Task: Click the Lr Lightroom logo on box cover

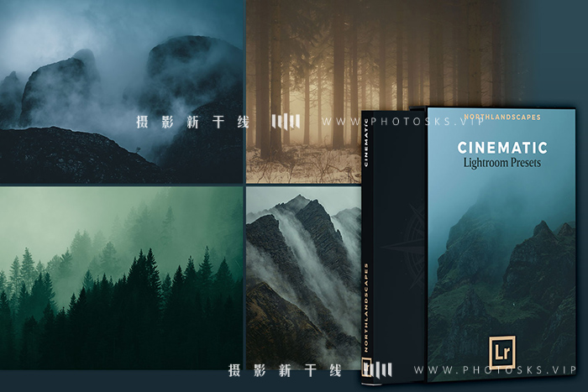Action: pyautogui.click(x=502, y=352)
